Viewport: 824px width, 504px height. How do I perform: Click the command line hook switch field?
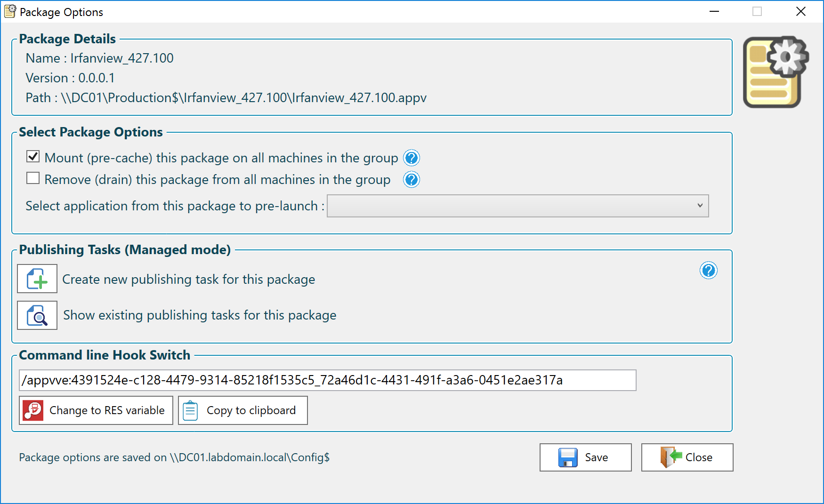[x=327, y=380]
